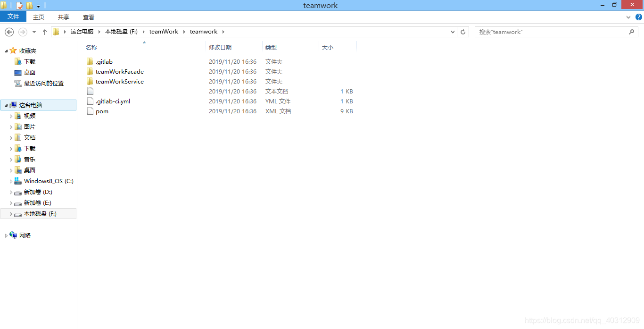Expand the 文档 tree node arrow

click(x=11, y=138)
